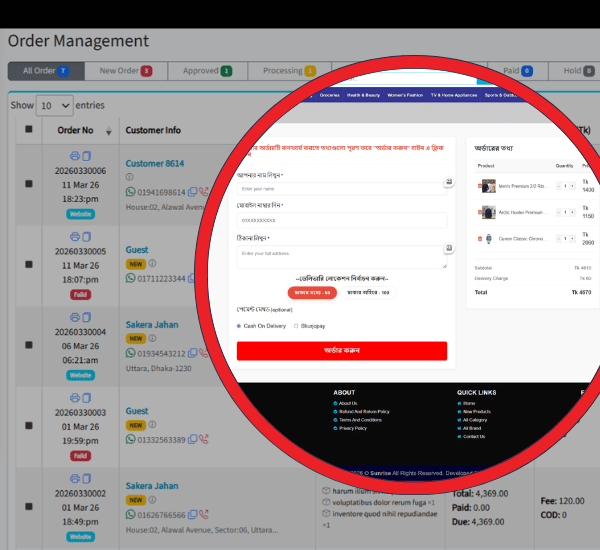Click document icon for order 20260330004
Viewport: 600px width, 550px height.
87,317
